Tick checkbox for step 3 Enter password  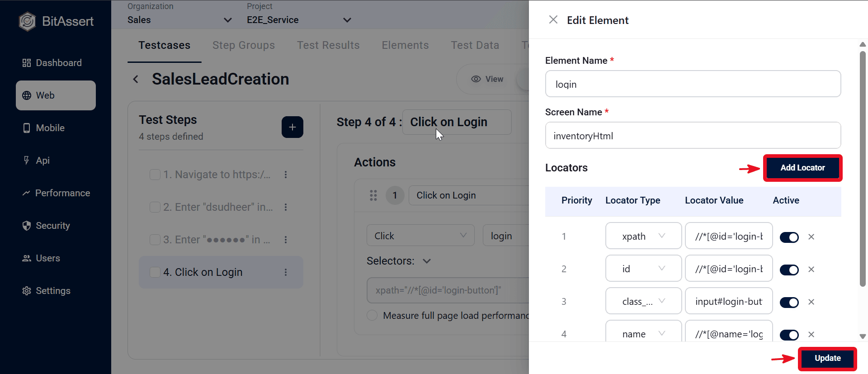[x=155, y=240]
